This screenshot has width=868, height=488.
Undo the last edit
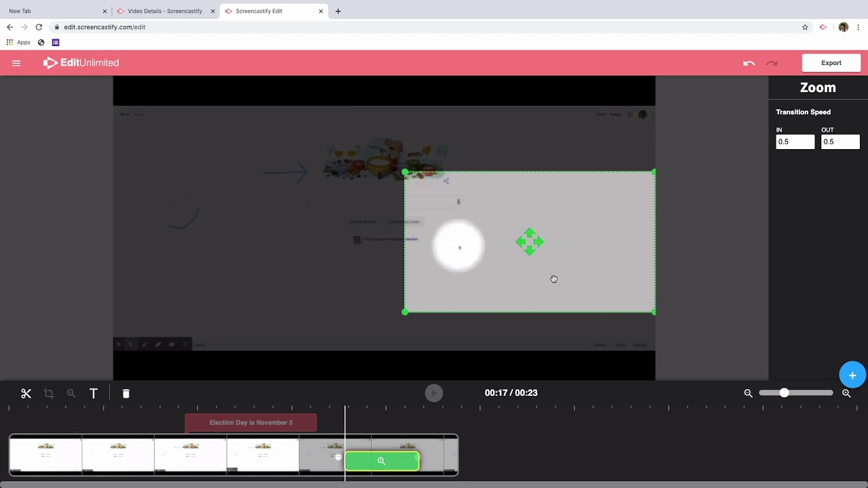point(749,62)
